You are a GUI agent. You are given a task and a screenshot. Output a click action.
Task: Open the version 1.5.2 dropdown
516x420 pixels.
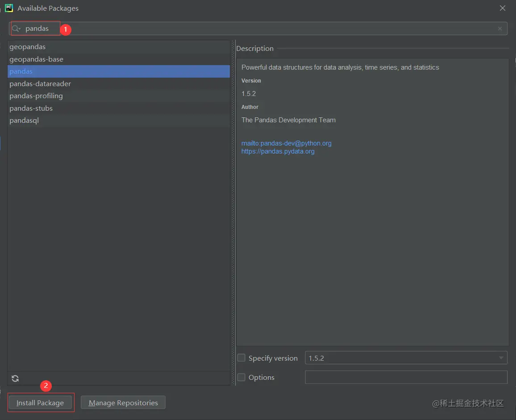pyautogui.click(x=406, y=358)
